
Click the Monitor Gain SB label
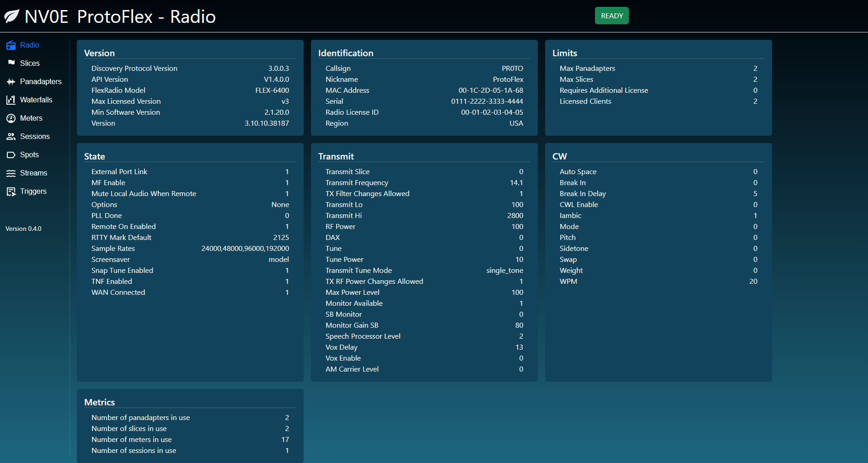coord(352,325)
